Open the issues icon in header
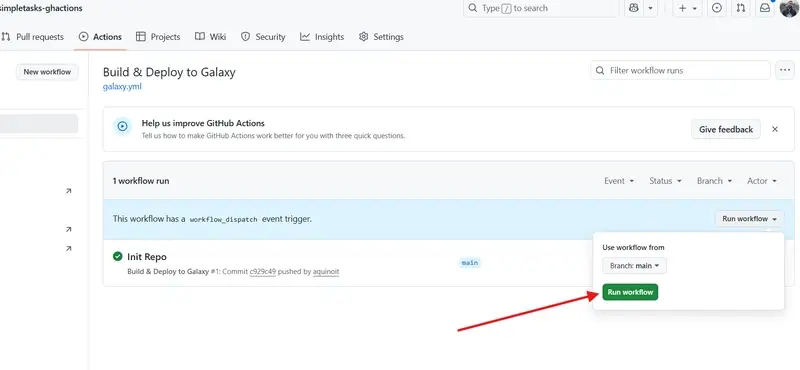The height and width of the screenshot is (370, 800). click(x=717, y=8)
